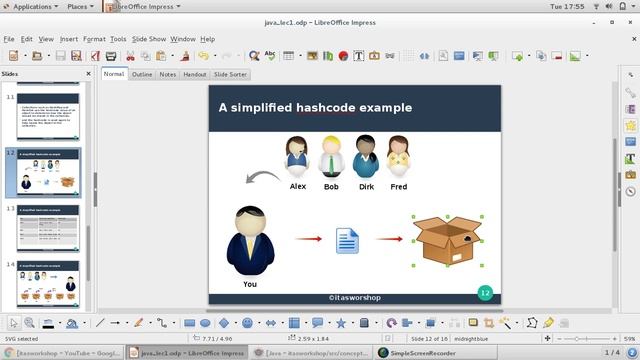The width and height of the screenshot is (640, 360).
Task: Pick the Callouts shapes tool
Action: click(x=317, y=323)
